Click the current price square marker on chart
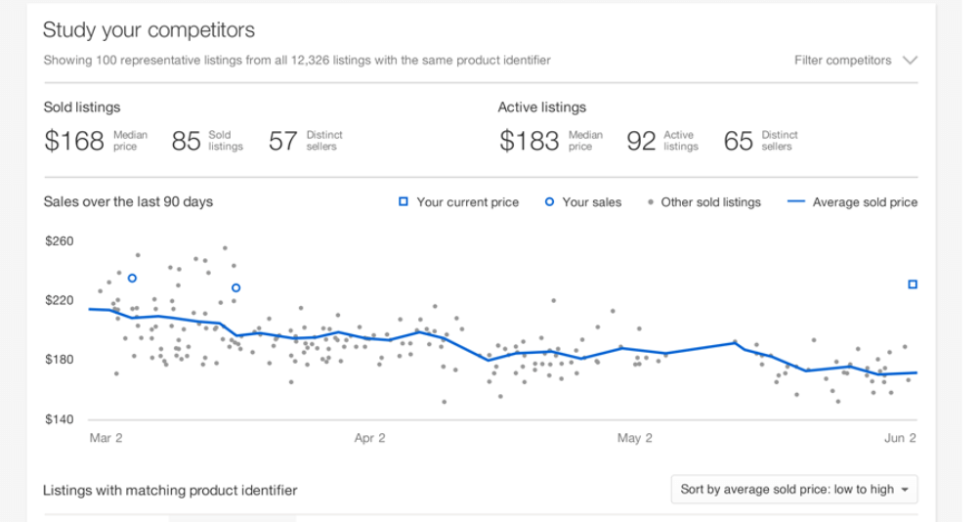This screenshot has height=522, width=980. pos(913,284)
